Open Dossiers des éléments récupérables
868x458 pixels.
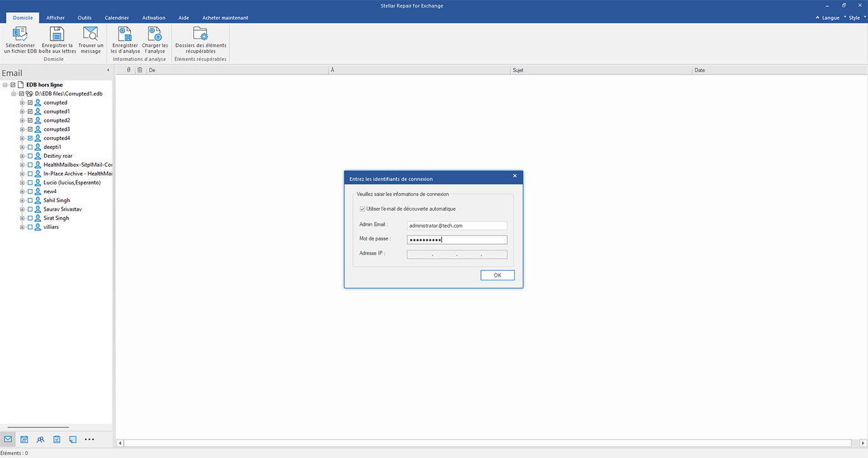pos(201,40)
